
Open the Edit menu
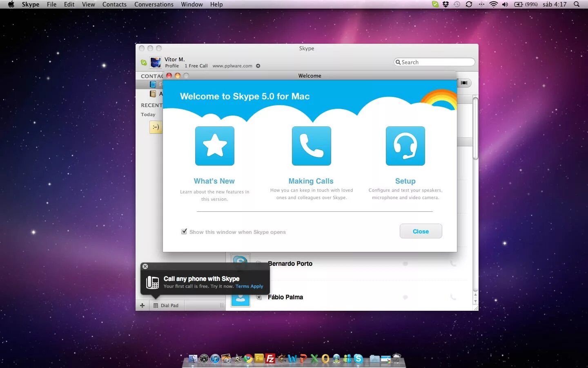69,4
